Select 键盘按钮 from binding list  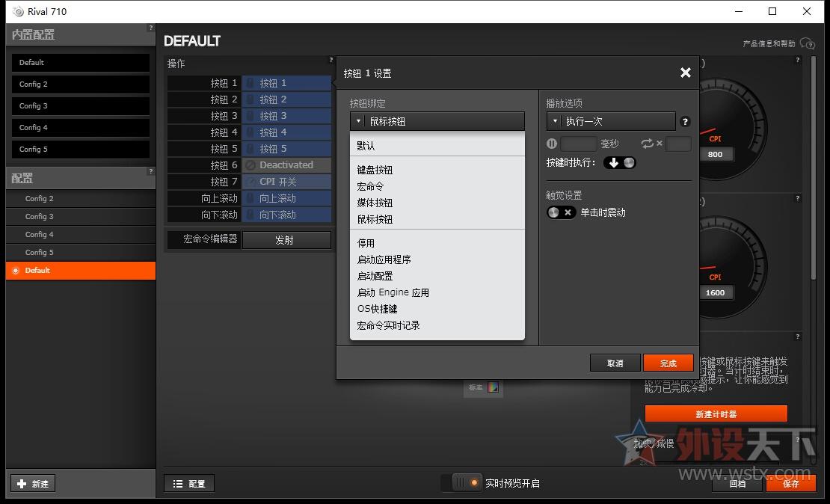375,170
